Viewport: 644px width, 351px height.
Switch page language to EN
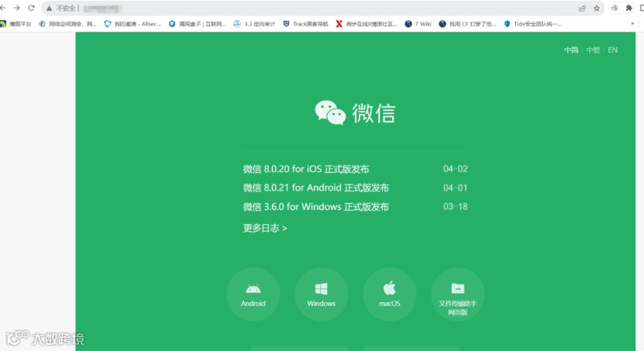[612, 50]
